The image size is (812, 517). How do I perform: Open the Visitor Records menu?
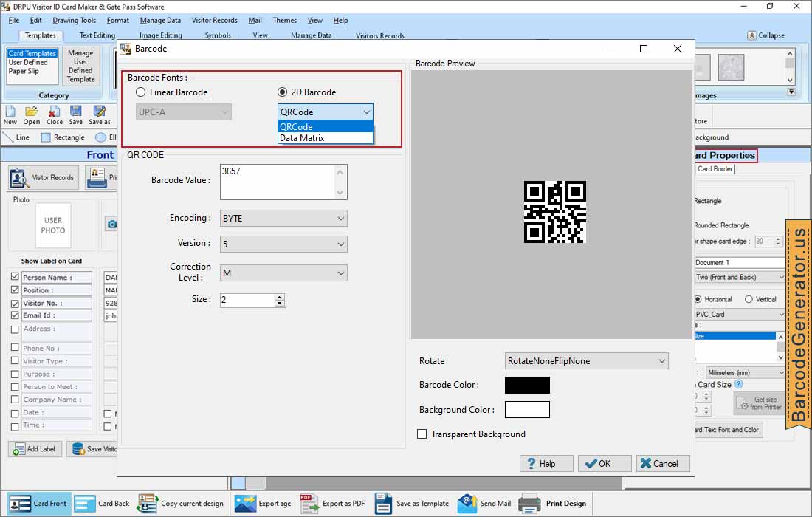pyautogui.click(x=214, y=20)
